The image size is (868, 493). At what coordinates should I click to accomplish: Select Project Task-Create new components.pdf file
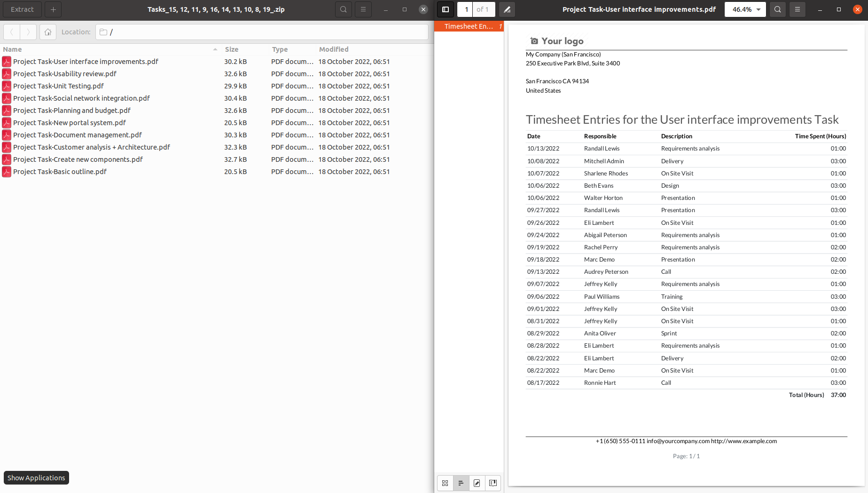[78, 159]
